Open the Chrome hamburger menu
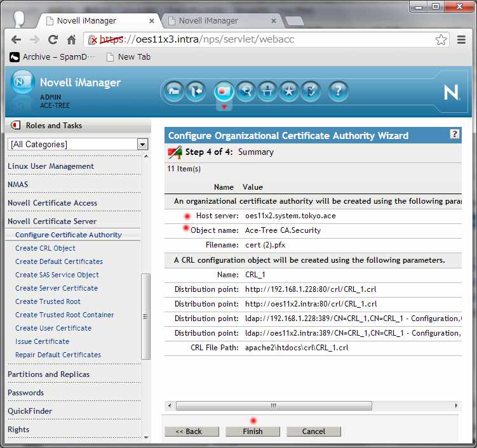Image resolution: width=477 pixels, height=448 pixels. 461,39
